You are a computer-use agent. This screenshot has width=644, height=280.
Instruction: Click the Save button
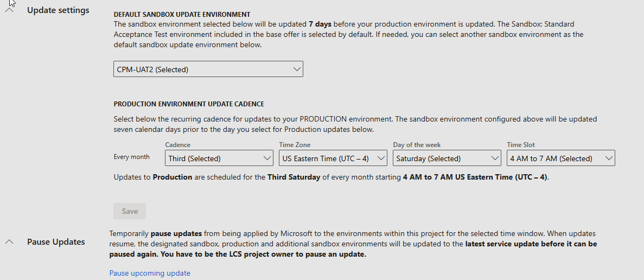click(130, 211)
